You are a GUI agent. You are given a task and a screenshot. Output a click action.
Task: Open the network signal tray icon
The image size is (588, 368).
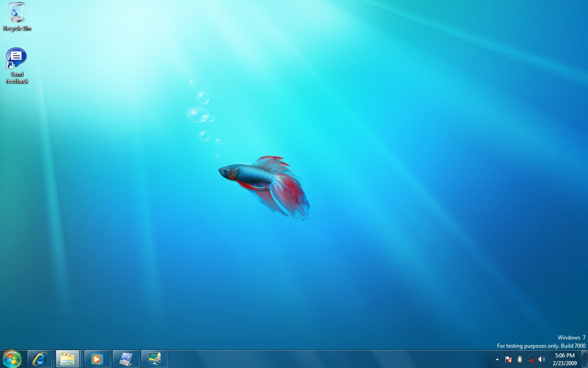(531, 359)
